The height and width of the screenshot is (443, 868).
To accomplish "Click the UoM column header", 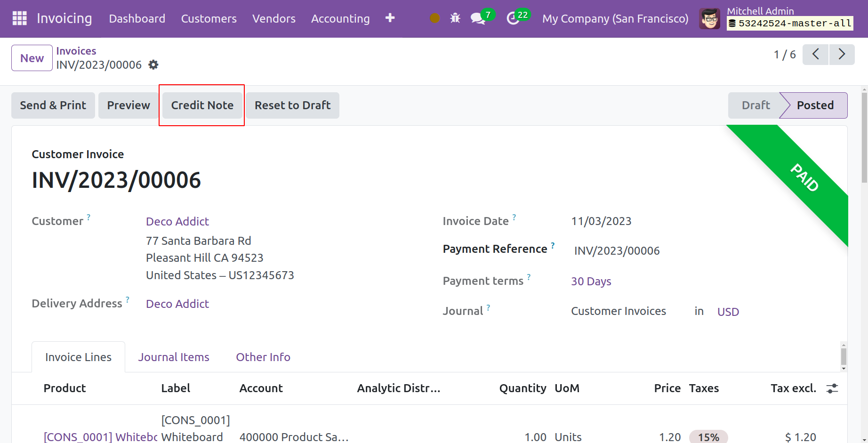I will [x=567, y=388].
